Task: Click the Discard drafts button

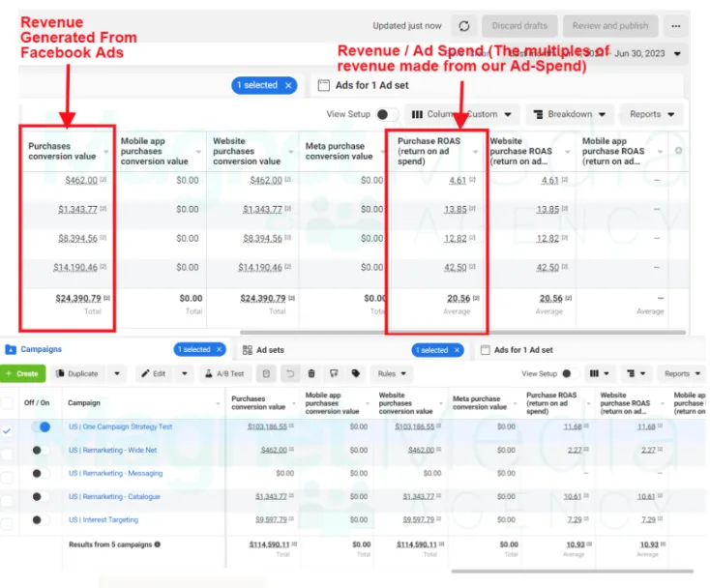Action: (x=519, y=26)
